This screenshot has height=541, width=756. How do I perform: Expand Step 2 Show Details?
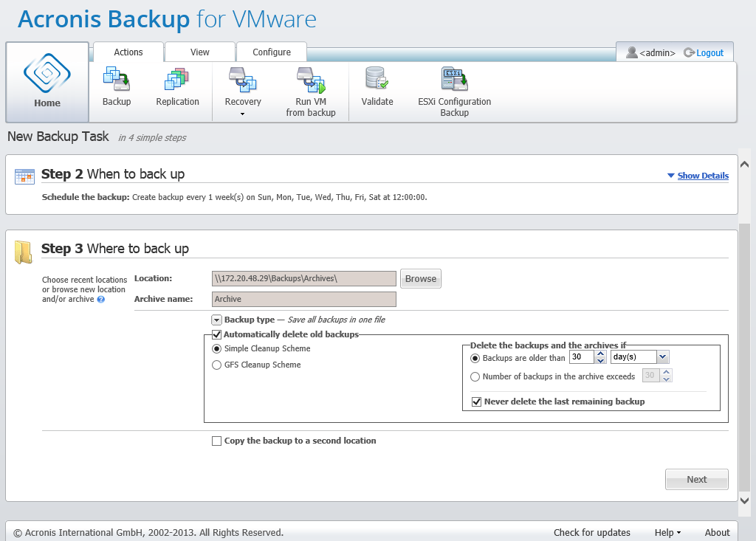click(x=698, y=176)
